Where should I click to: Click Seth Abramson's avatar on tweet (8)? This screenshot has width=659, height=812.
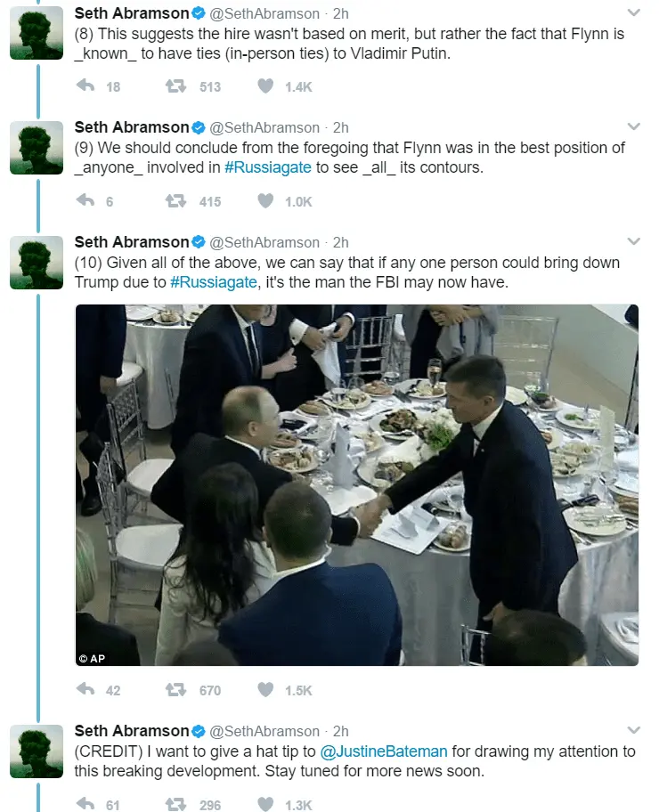37,33
